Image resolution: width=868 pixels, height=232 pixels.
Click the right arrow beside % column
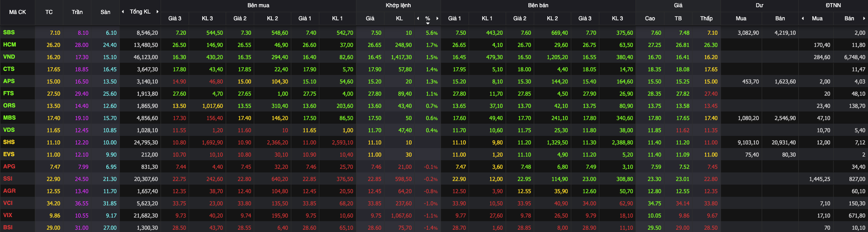pos(437,19)
